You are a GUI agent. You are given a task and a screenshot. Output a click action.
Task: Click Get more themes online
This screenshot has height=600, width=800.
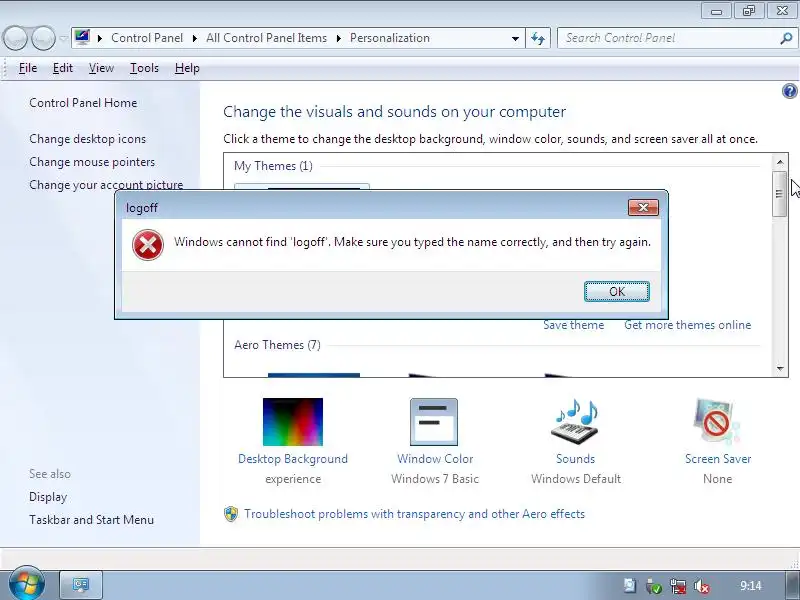coord(687,325)
